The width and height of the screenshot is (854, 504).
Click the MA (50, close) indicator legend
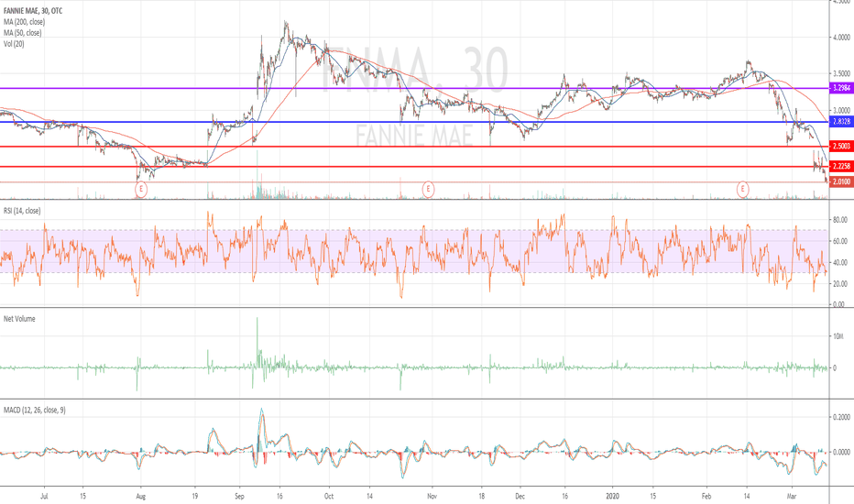[22, 33]
